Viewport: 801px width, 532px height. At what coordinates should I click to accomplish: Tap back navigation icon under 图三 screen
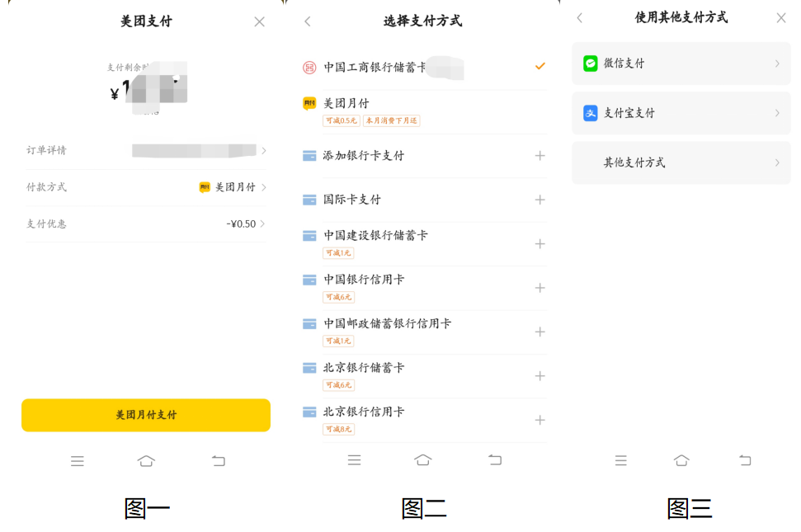(745, 460)
